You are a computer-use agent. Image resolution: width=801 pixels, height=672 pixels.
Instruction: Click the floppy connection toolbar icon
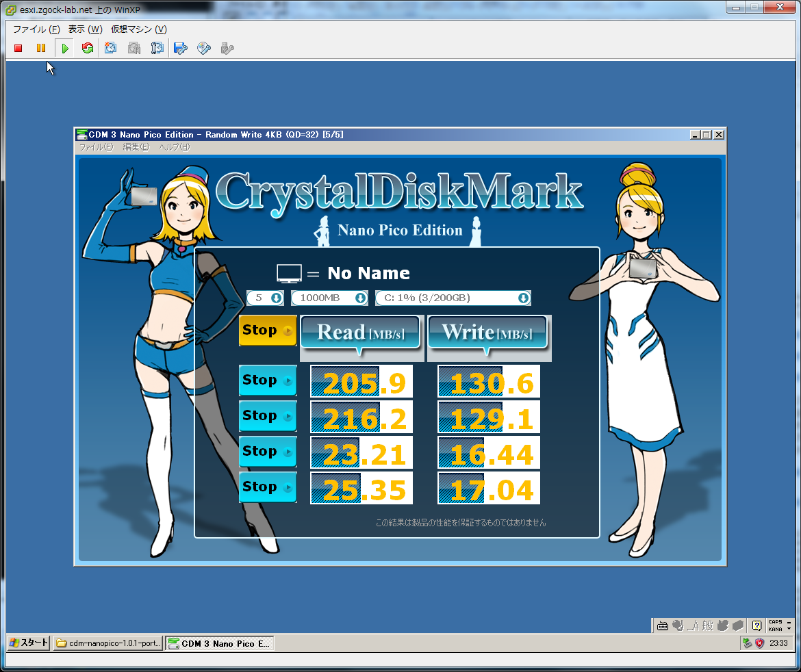(x=180, y=48)
